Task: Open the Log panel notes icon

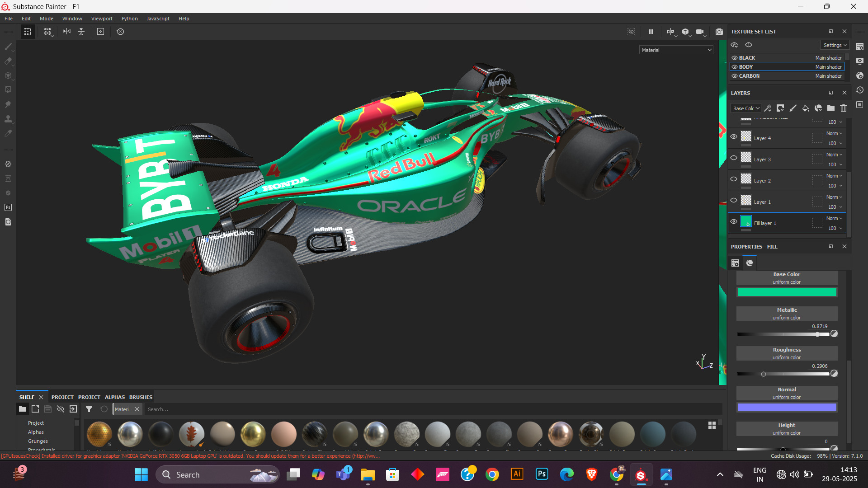Action: coord(860,104)
